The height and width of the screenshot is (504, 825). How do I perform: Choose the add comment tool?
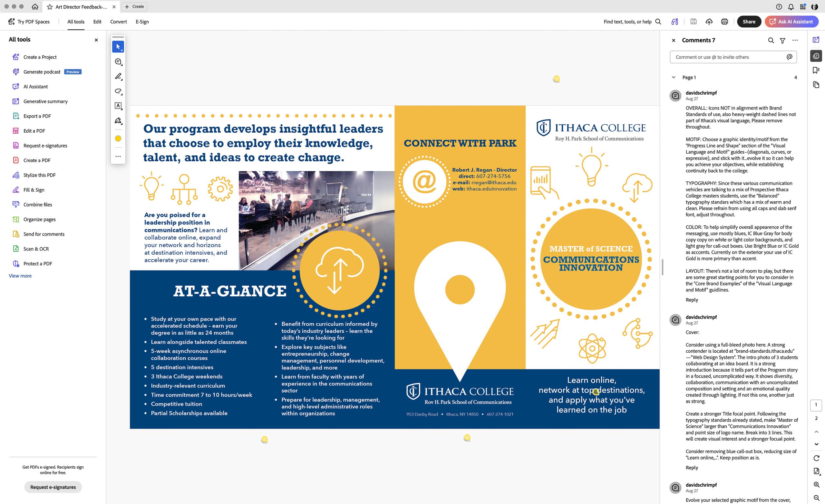[118, 62]
